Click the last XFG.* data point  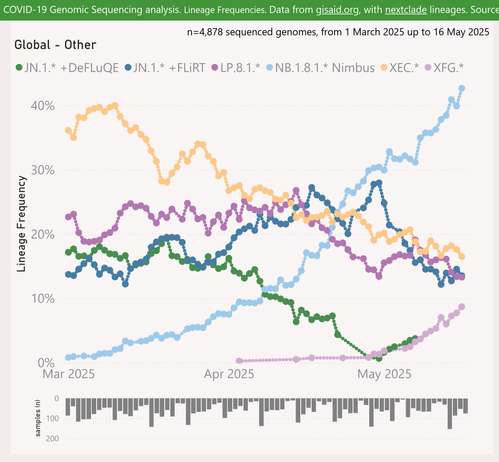click(x=462, y=307)
